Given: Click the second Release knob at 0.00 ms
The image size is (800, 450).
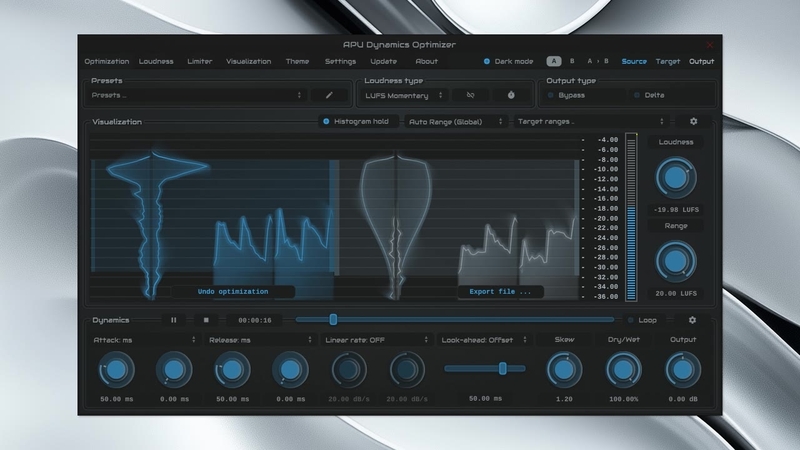Looking at the screenshot, I should pyautogui.click(x=290, y=369).
